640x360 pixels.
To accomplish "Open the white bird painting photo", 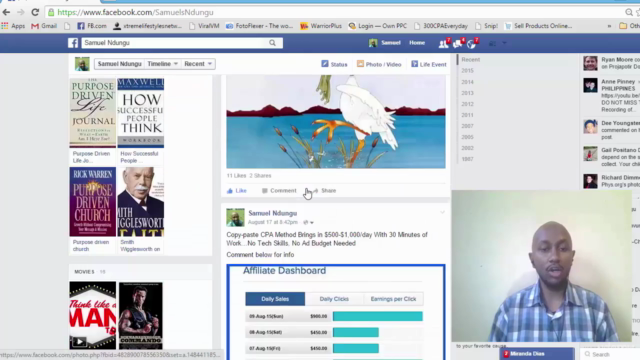I will coord(336,122).
